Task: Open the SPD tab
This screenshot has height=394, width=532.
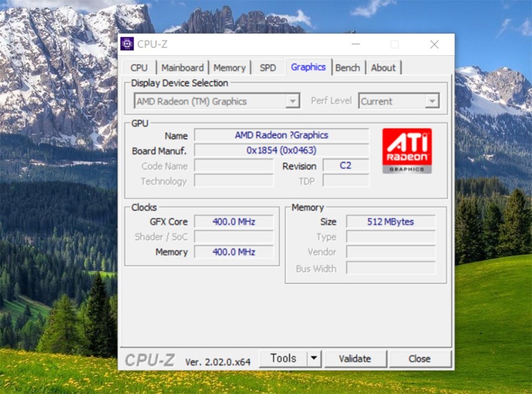Action: (x=268, y=68)
